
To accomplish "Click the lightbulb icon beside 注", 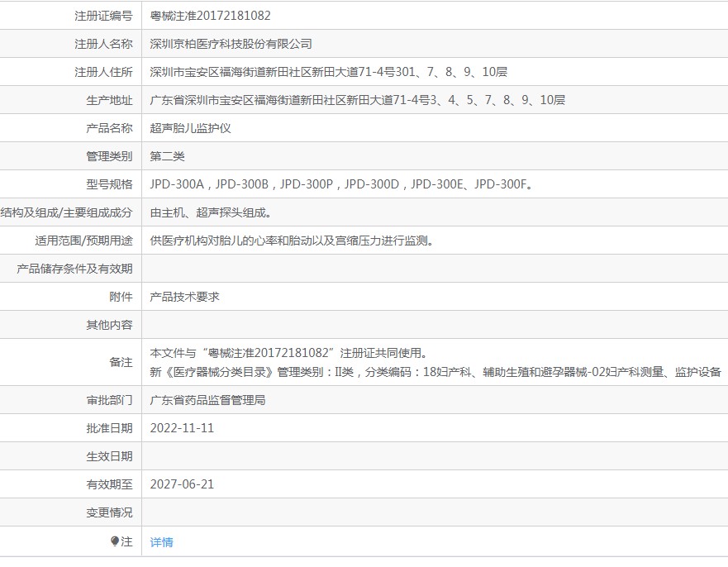I will [x=115, y=541].
